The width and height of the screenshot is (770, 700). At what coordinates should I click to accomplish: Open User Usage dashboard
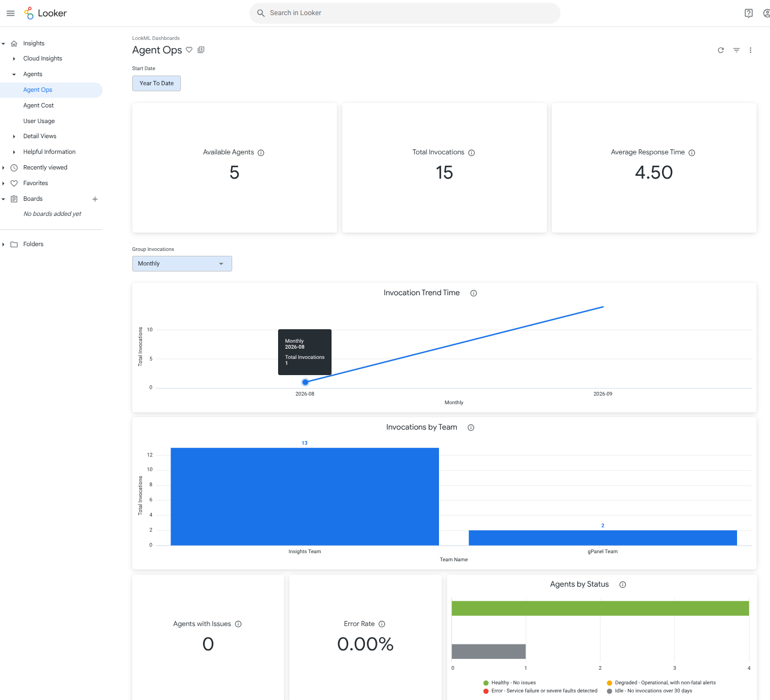pyautogui.click(x=39, y=121)
